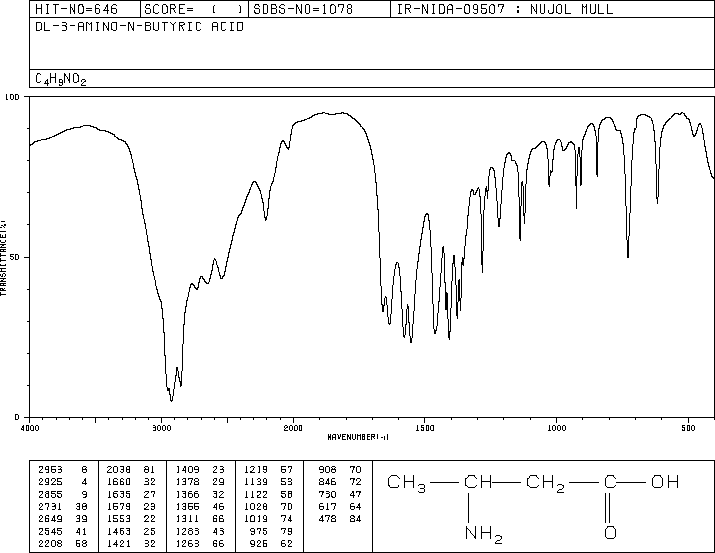
Task: Select peak 1019 in the peak table
Action: [256, 519]
